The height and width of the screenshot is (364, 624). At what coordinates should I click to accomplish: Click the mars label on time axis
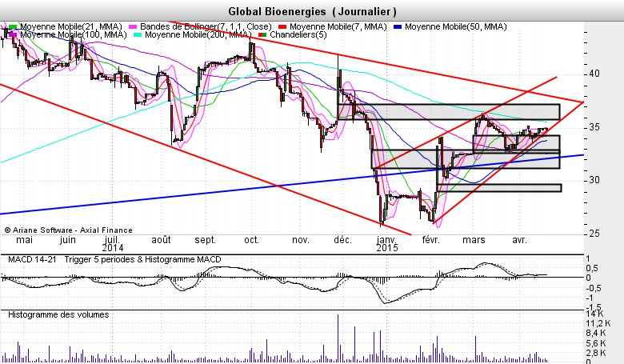[x=474, y=240]
